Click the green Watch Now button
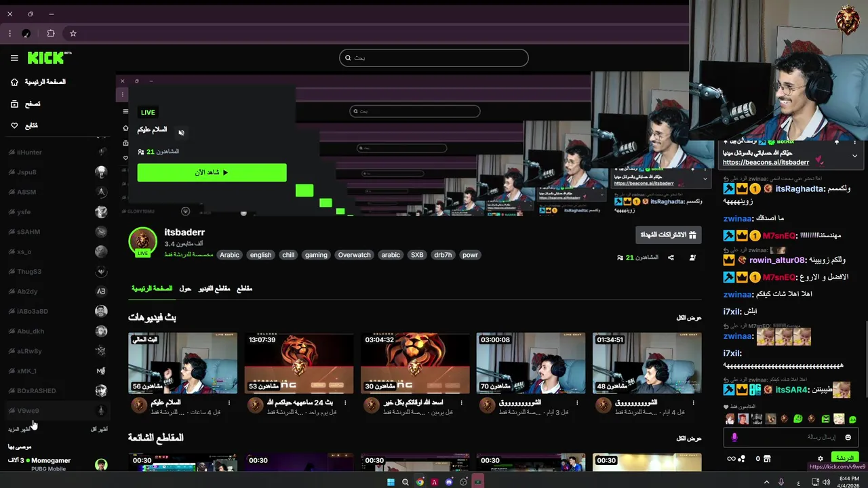This screenshot has height=488, width=868. tap(212, 172)
